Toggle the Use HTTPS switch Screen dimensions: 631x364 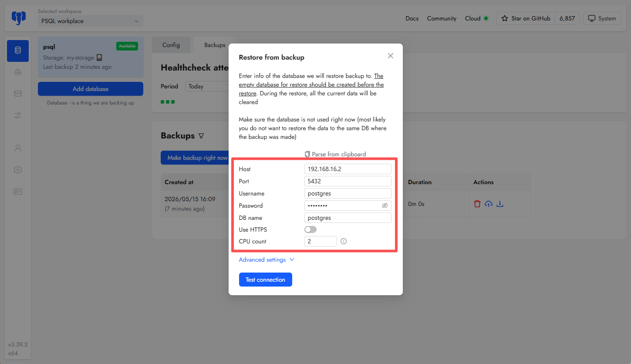[x=310, y=229]
